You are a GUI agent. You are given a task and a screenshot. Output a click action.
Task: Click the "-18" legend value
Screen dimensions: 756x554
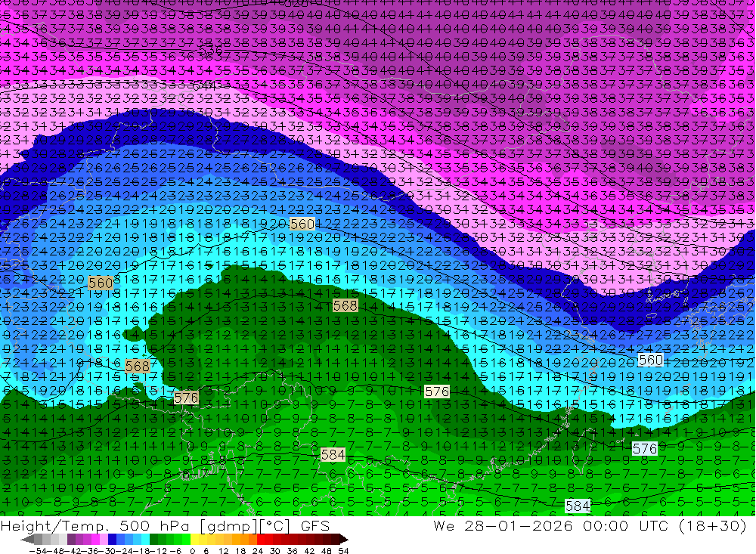click(142, 551)
